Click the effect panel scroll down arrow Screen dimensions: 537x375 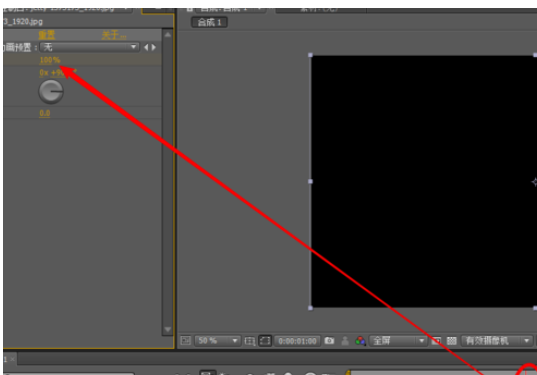167,329
